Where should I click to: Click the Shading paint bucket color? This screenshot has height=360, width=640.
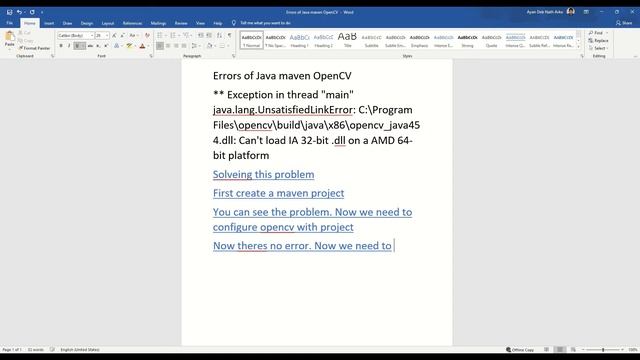(x=209, y=46)
